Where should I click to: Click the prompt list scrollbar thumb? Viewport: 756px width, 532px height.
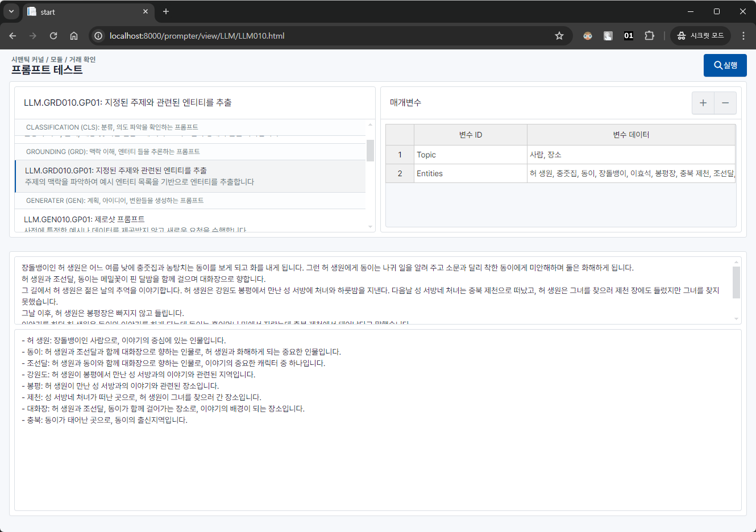371,151
